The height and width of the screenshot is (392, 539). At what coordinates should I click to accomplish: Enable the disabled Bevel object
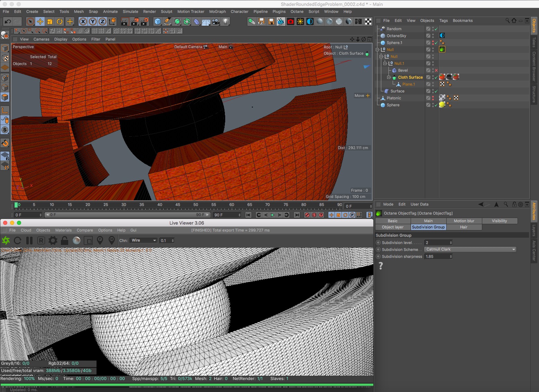[x=436, y=70]
